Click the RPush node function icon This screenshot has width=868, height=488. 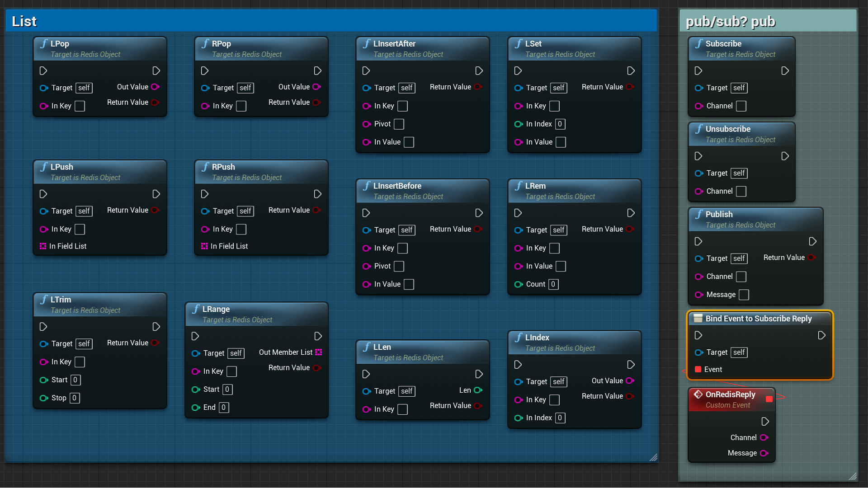click(x=203, y=166)
